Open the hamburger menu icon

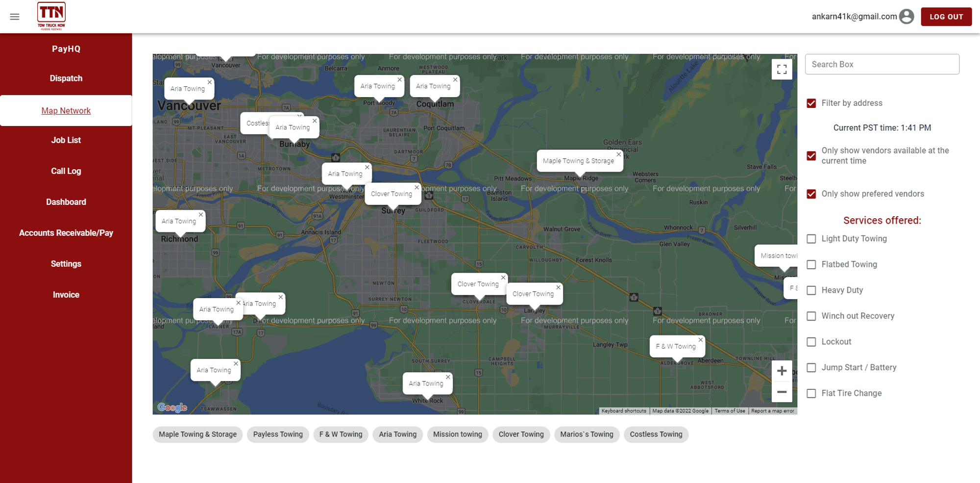(x=15, y=17)
